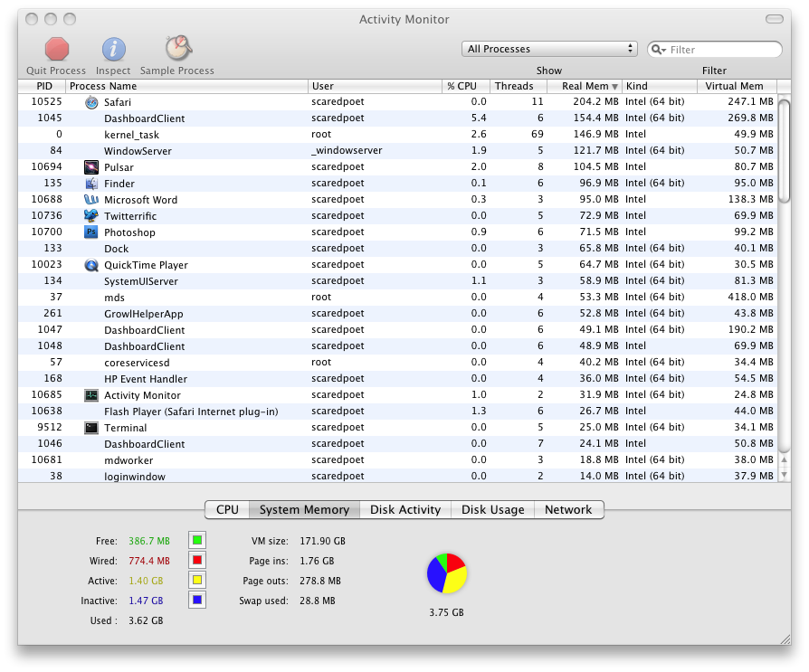Click the 418.0 MB virtual memory value
809x672 pixels.
(x=751, y=297)
